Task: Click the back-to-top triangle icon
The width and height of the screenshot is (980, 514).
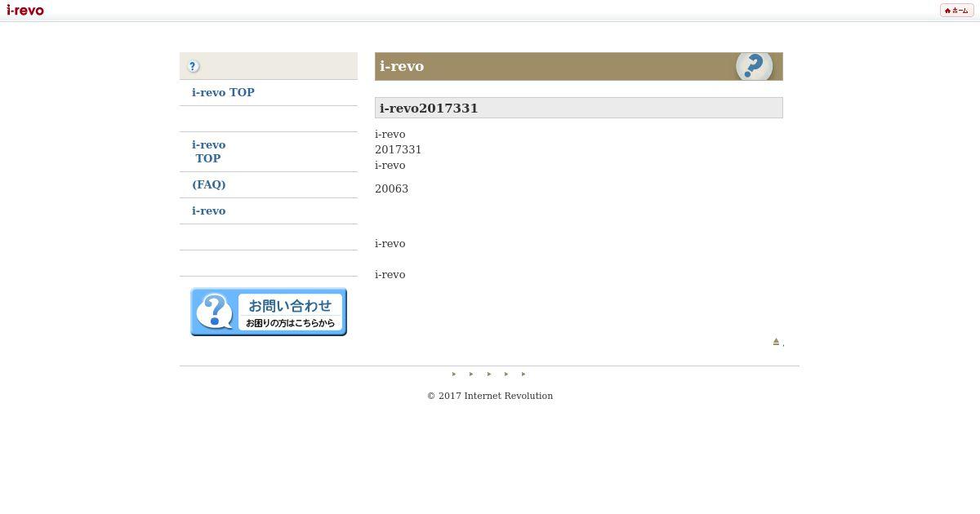Action: 776,342
